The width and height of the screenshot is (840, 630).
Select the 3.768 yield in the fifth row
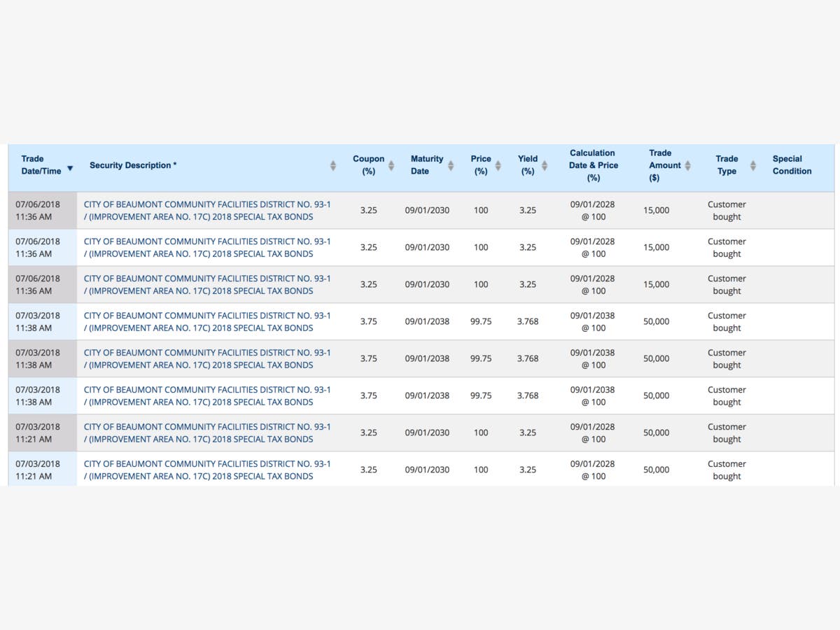[528, 358]
